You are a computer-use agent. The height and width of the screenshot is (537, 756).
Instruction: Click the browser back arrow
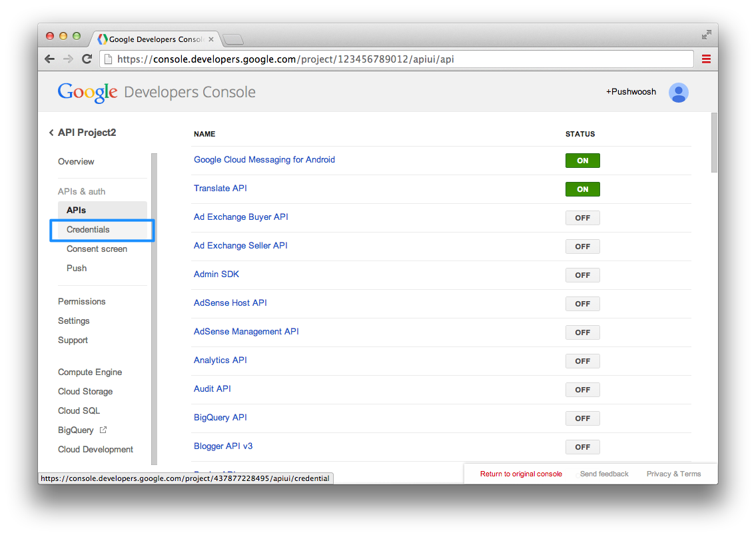(50, 59)
